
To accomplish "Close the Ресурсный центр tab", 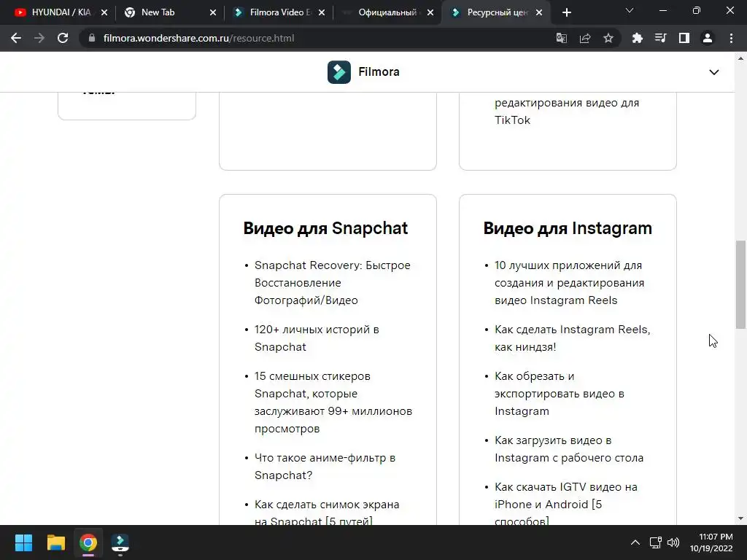I will click(x=539, y=13).
